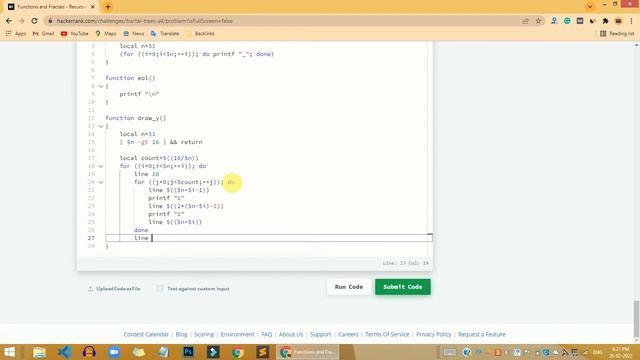Viewport: 640px width, 360px height.
Task: Open the About Us footer link
Action: pos(291,334)
